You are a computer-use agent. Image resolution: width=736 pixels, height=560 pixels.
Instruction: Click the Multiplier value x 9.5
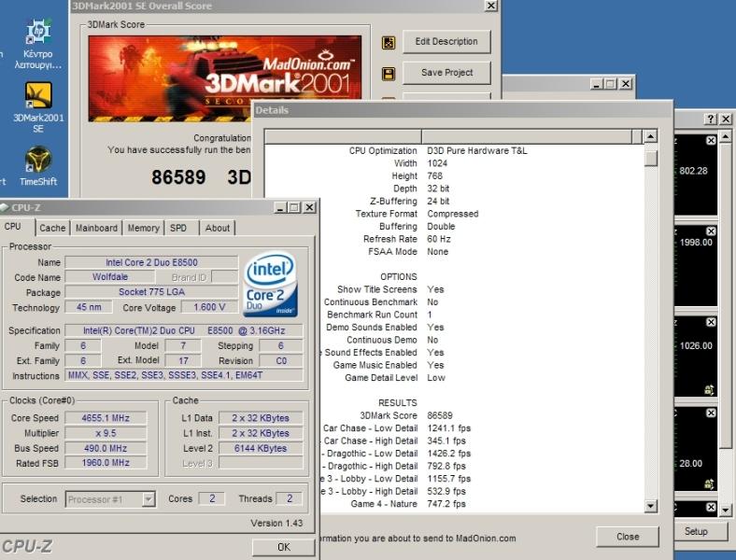point(106,433)
